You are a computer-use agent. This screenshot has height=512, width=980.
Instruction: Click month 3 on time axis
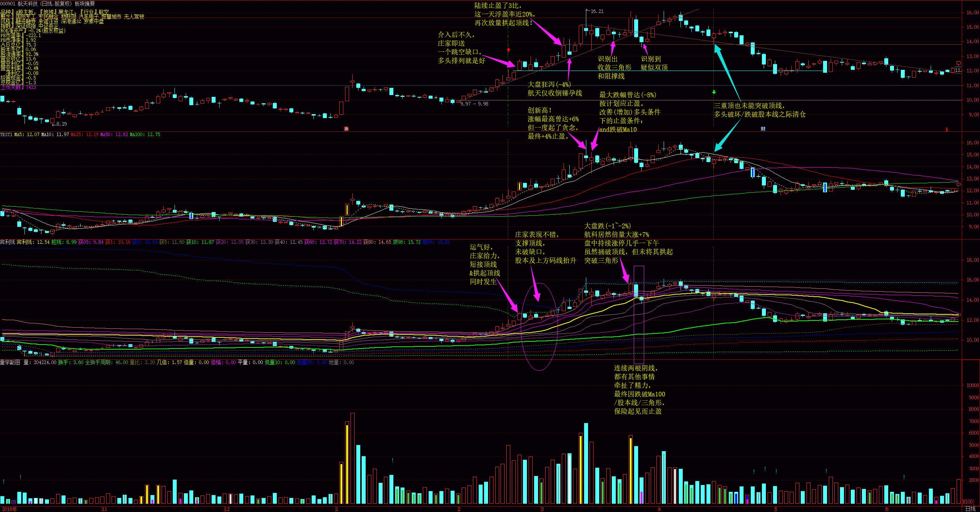coord(542,509)
